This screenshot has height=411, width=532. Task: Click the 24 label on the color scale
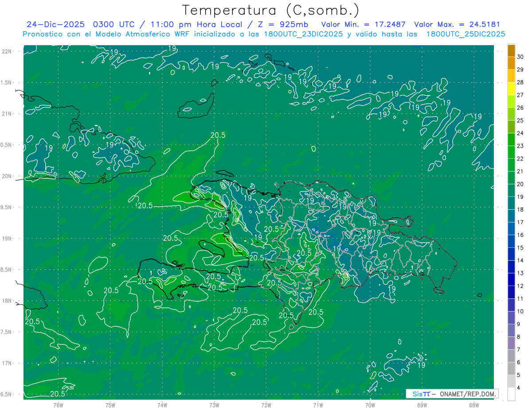520,133
